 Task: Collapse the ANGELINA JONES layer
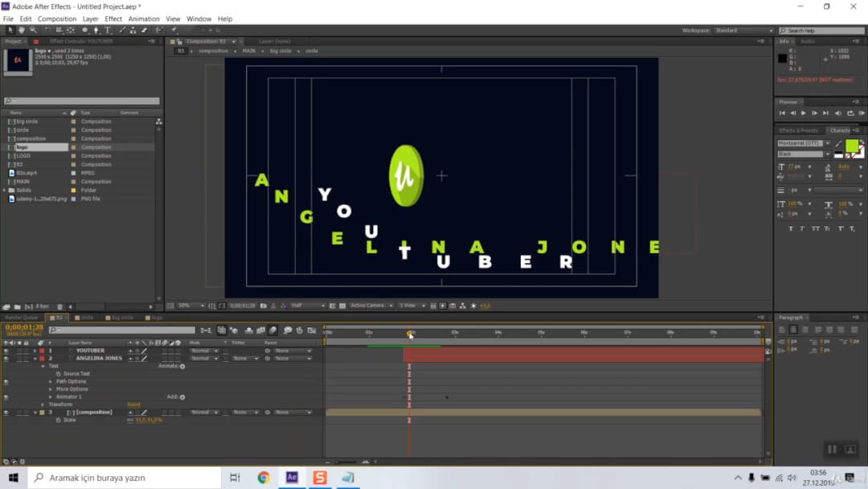[x=35, y=358]
